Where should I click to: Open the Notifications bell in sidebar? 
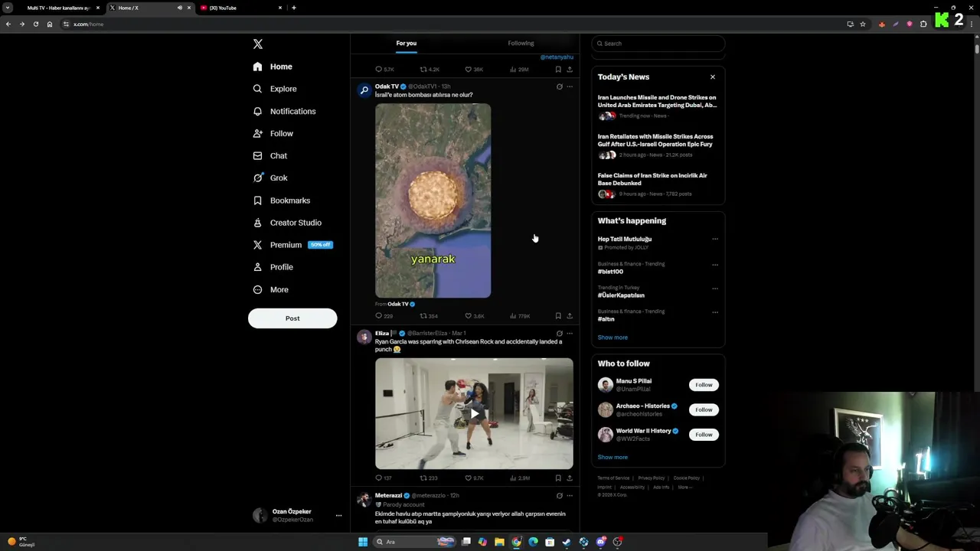pos(257,111)
